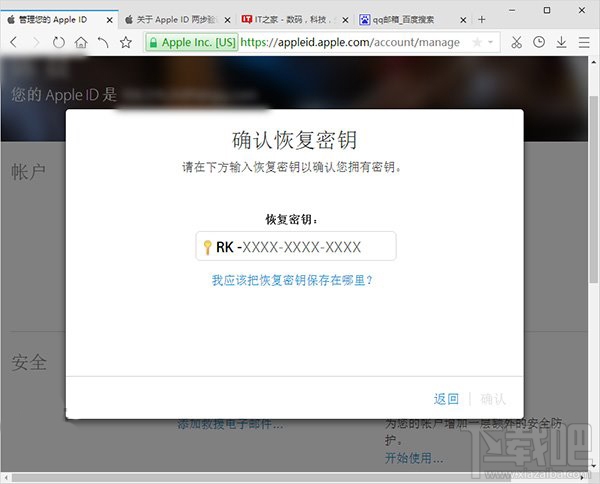600x484 pixels.
Task: Click the 确认恢复密钥 dialog title
Action: 295,140
